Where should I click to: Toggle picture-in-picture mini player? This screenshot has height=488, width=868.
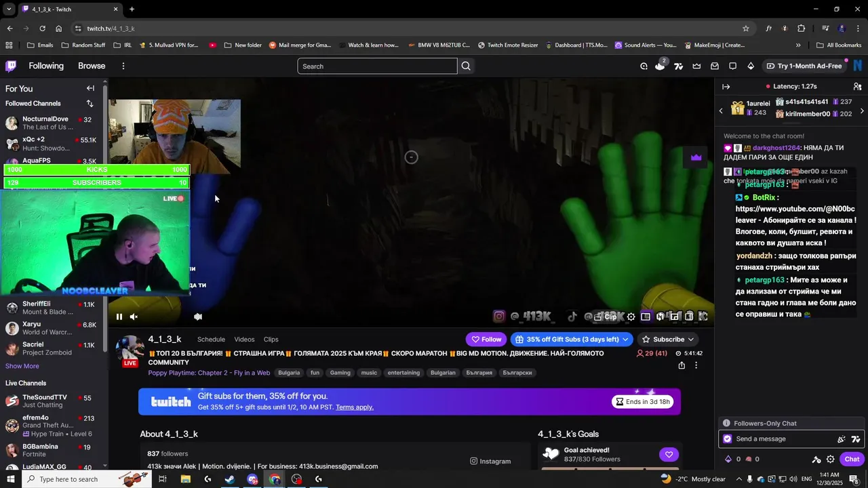pos(675,317)
